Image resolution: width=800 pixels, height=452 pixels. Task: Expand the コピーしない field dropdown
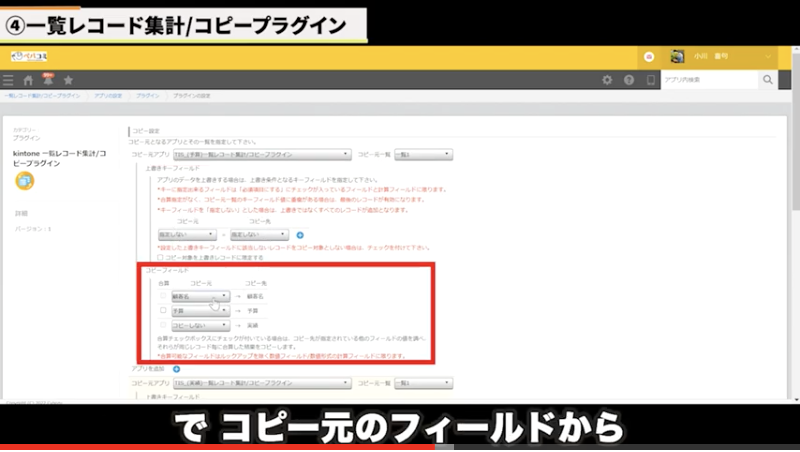(201, 325)
